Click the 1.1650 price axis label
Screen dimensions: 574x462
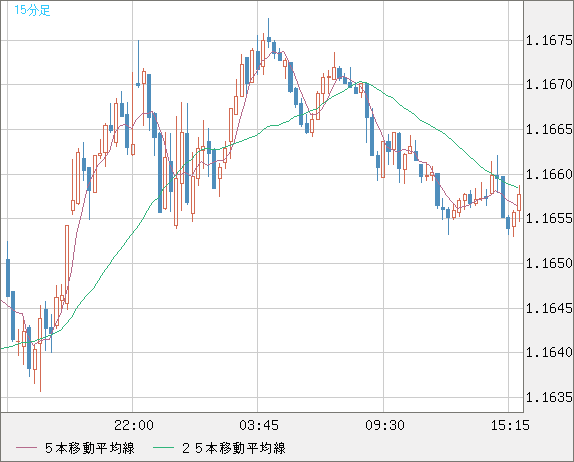tap(549, 263)
